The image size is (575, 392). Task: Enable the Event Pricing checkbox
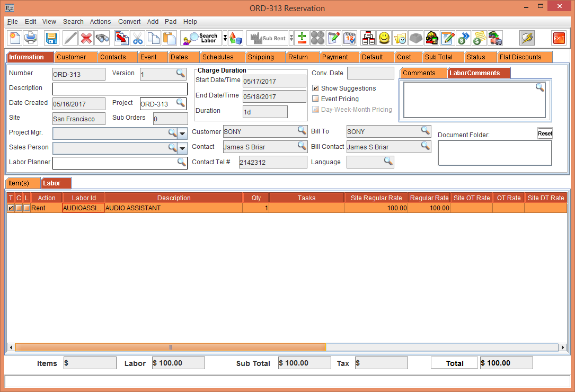click(x=316, y=99)
